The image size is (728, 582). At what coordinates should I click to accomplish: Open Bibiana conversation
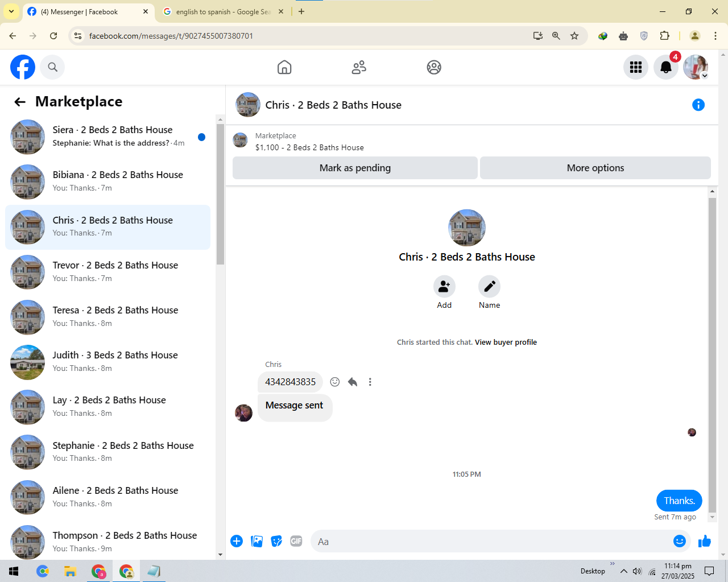[x=108, y=181]
